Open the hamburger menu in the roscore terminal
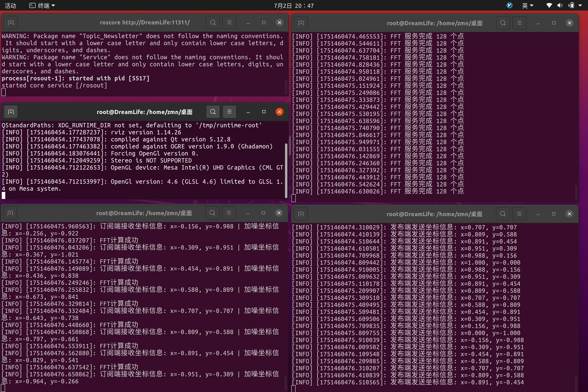Image resolution: width=588 pixels, height=392 pixels. coord(229,22)
